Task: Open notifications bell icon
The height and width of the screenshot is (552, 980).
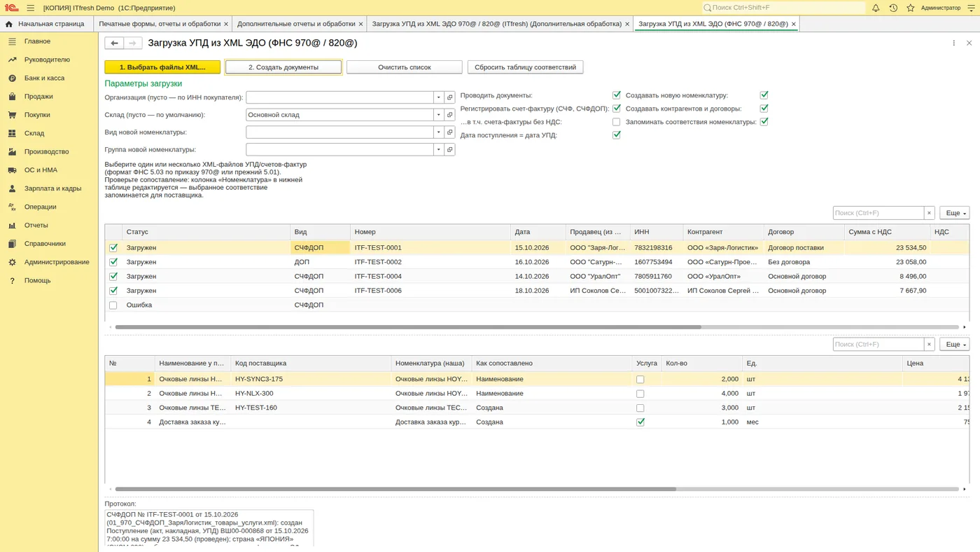Action: coord(875,8)
